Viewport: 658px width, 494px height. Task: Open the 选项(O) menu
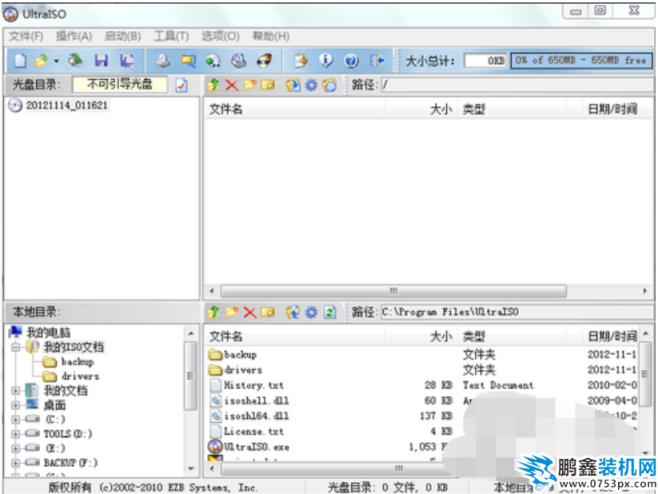tap(220, 37)
